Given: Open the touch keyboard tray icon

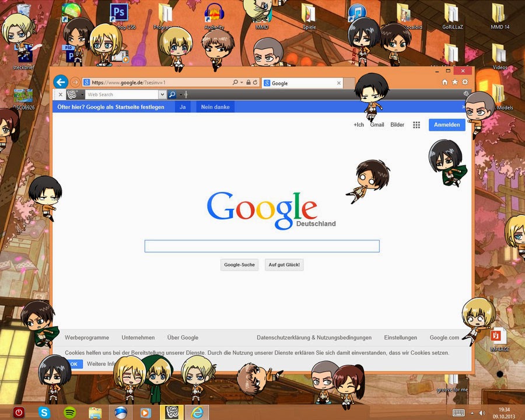Looking at the screenshot, I should click(459, 412).
